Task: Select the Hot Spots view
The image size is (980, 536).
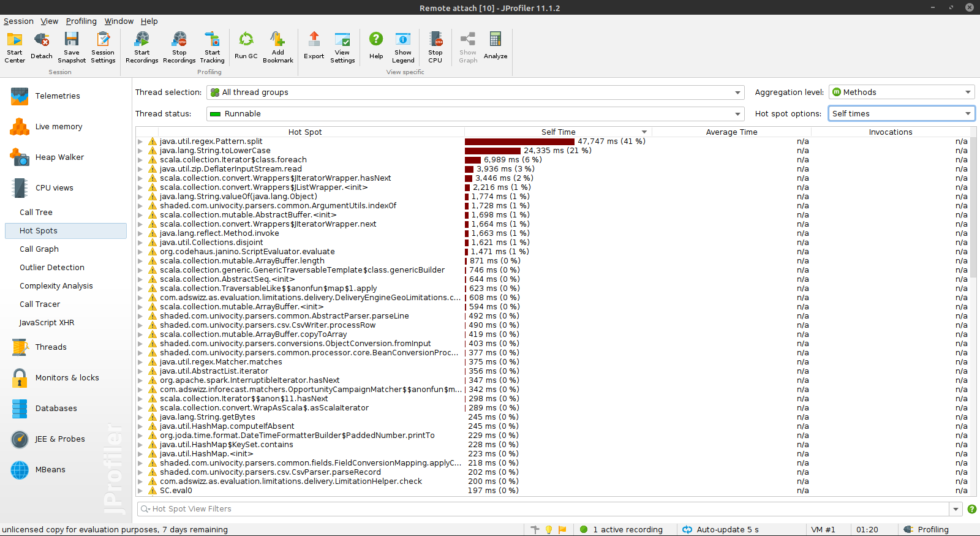Action: click(66, 231)
